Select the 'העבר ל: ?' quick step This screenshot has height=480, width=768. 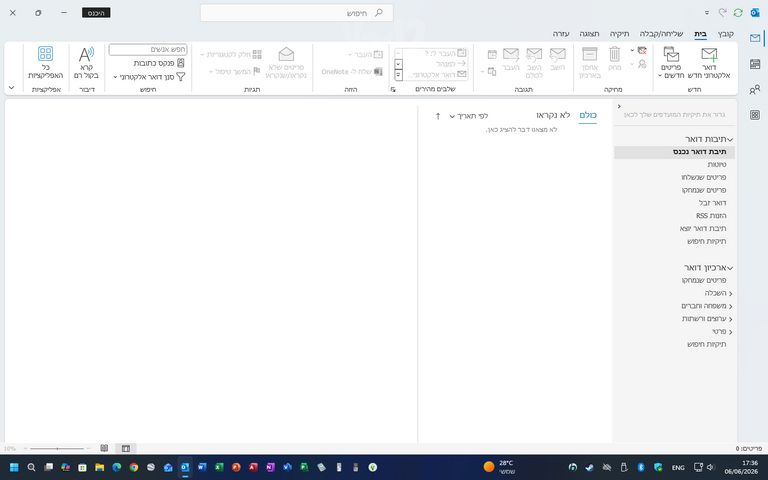[436, 53]
